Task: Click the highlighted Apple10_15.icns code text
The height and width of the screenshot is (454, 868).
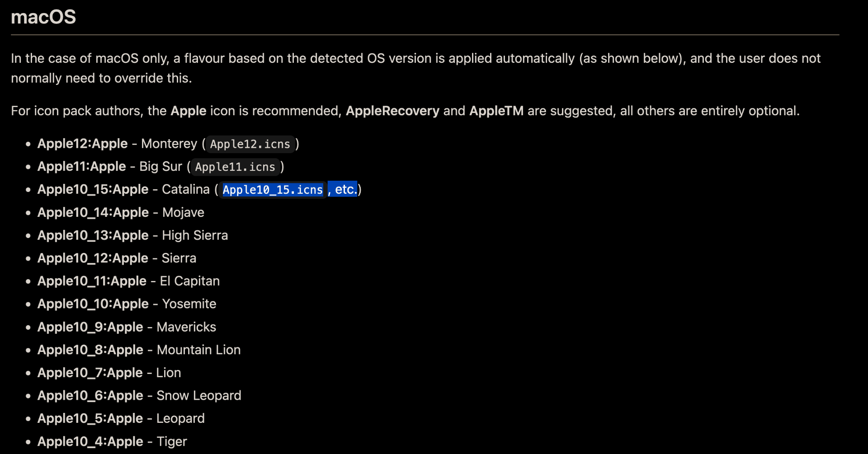Action: [x=273, y=190]
